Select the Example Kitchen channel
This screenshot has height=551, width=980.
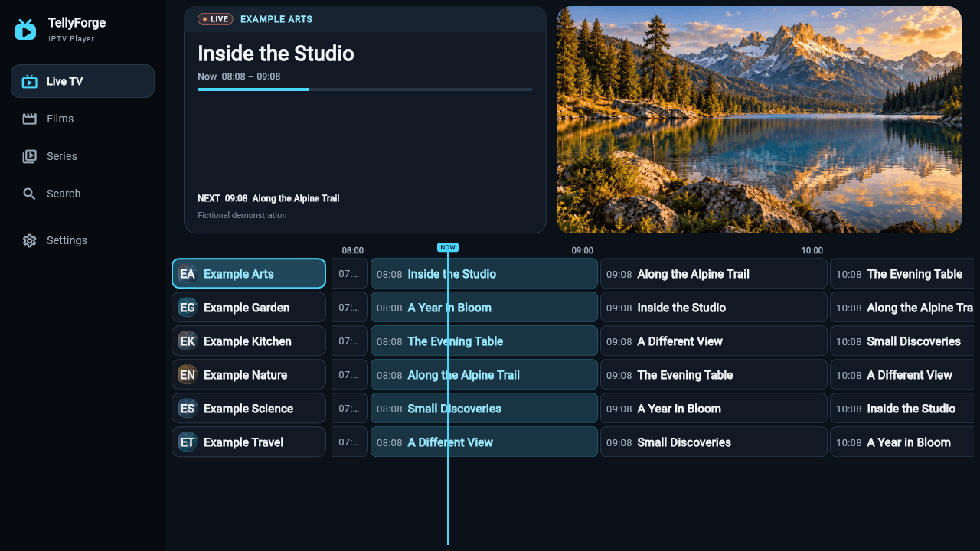(x=249, y=341)
